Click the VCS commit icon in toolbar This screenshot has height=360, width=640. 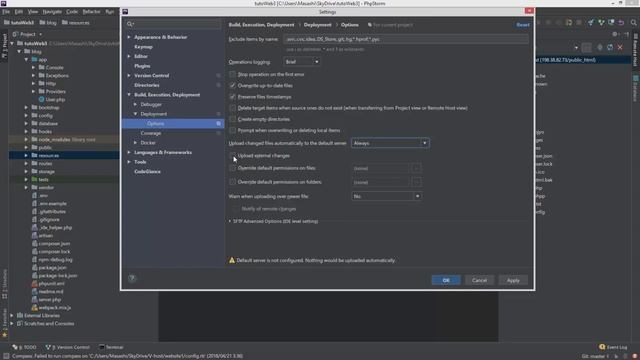tap(601, 23)
